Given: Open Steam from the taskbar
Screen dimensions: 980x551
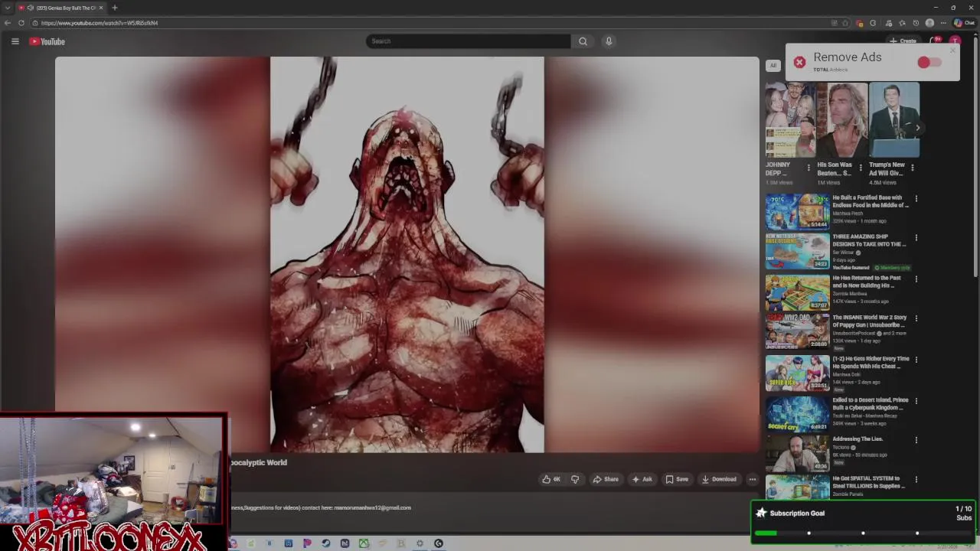Looking at the screenshot, I should [326, 543].
